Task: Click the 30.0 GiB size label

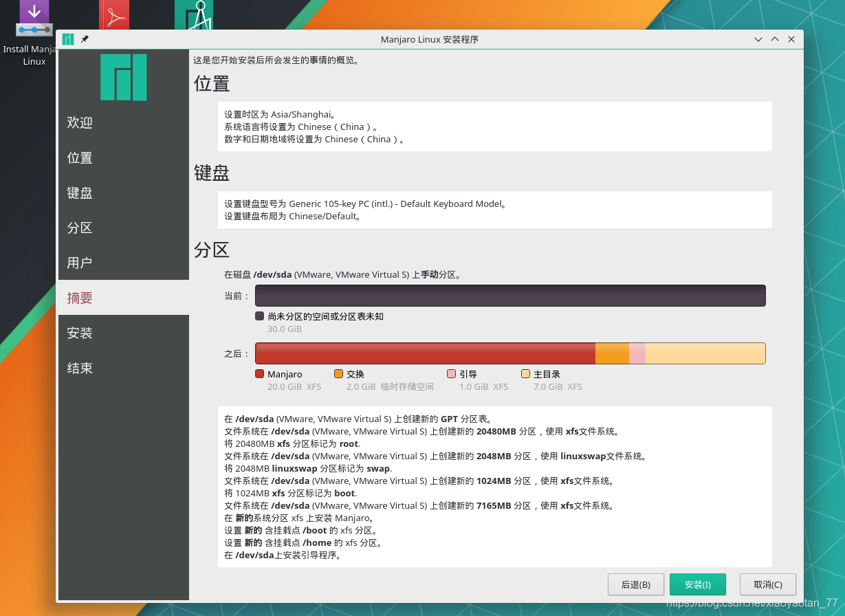Action: click(285, 329)
